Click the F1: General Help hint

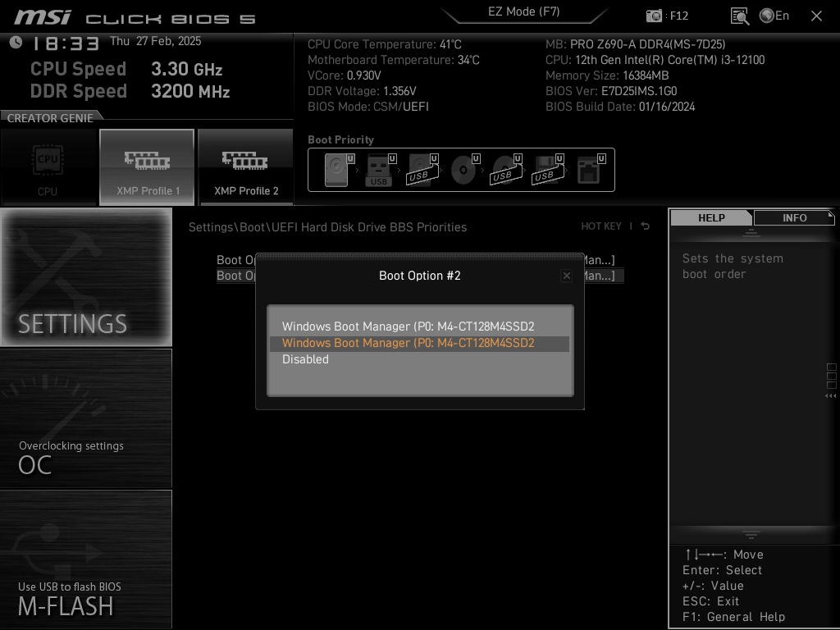pyautogui.click(x=733, y=617)
